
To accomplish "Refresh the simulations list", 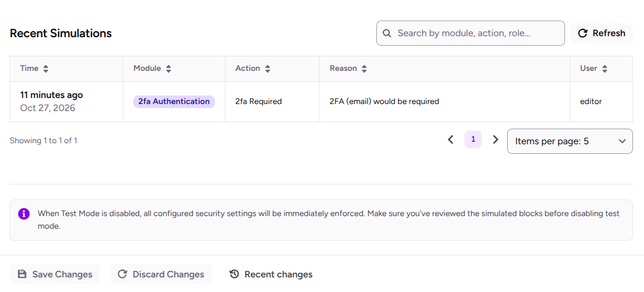I will [601, 33].
